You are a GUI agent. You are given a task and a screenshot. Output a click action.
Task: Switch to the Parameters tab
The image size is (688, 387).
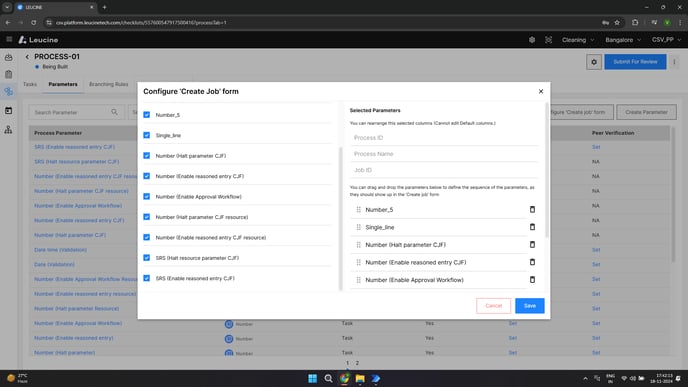[x=63, y=84]
